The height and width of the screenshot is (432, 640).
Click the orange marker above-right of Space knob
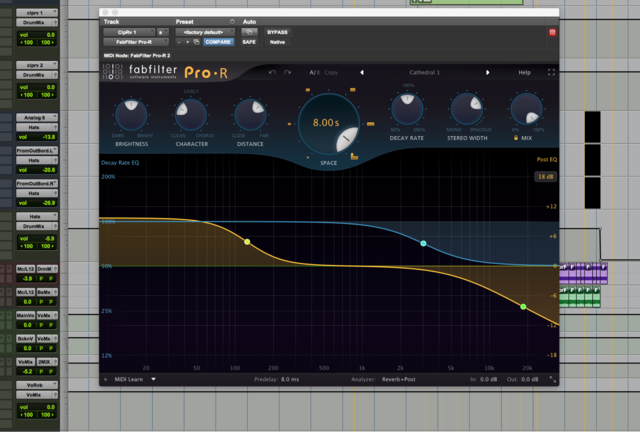point(353,90)
